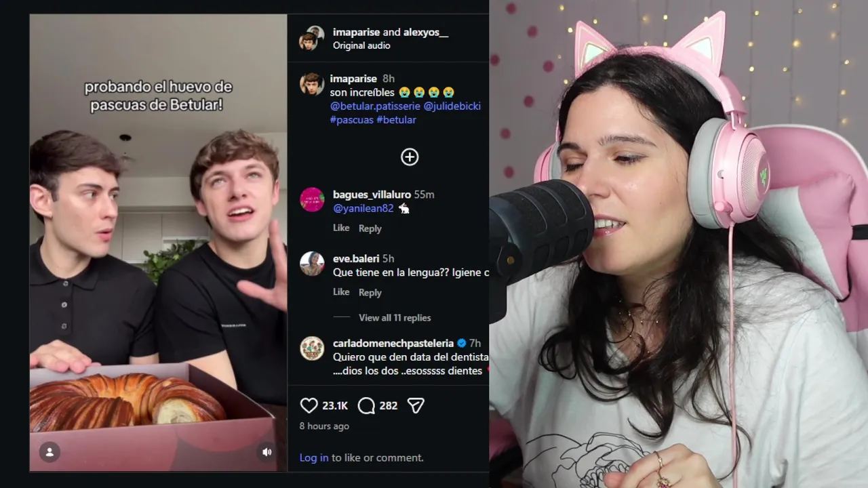Like the bagues_villaluro comment
Image resolution: width=868 pixels, height=488 pixels.
point(341,228)
